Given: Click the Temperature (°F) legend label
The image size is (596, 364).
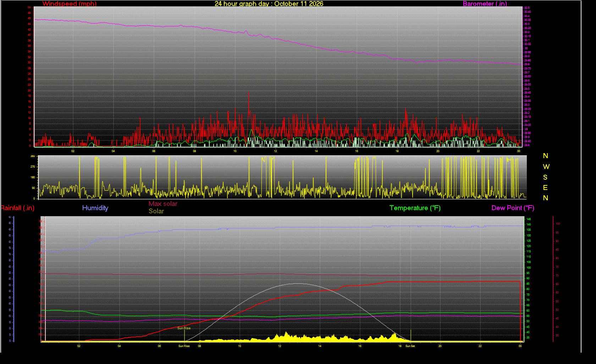Looking at the screenshot, I should tap(415, 208).
